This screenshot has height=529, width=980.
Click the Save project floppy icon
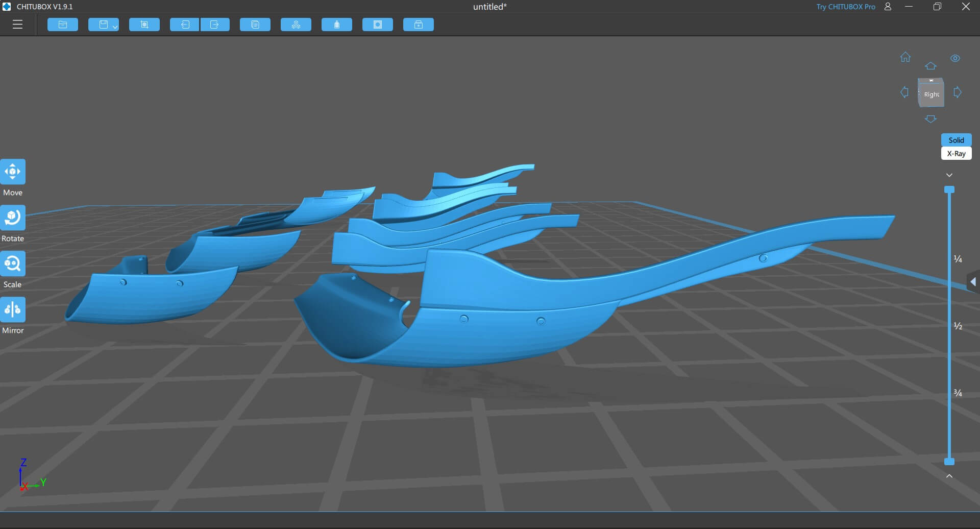click(103, 25)
